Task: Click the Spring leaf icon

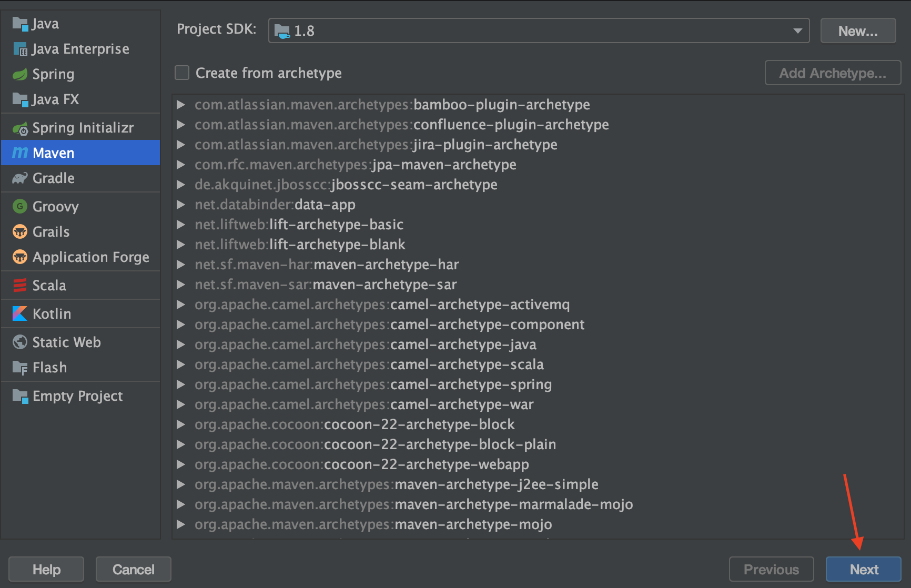Action: pyautogui.click(x=20, y=74)
